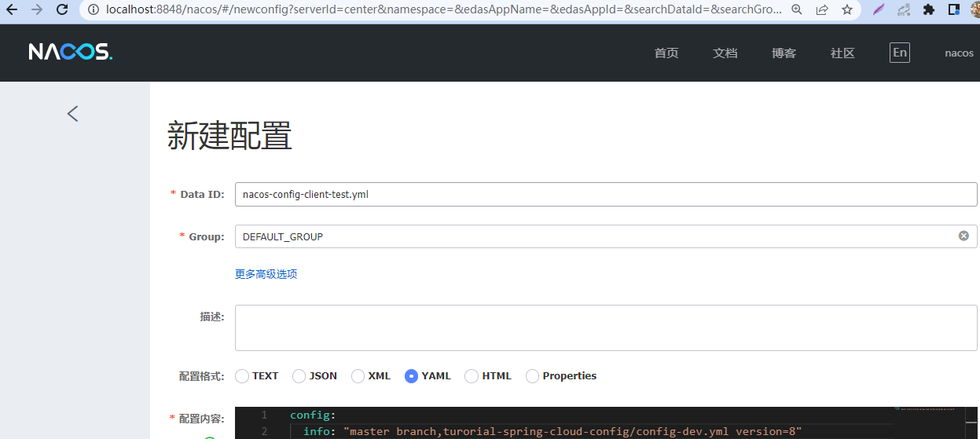Share this page via the share icon

[x=822, y=9]
